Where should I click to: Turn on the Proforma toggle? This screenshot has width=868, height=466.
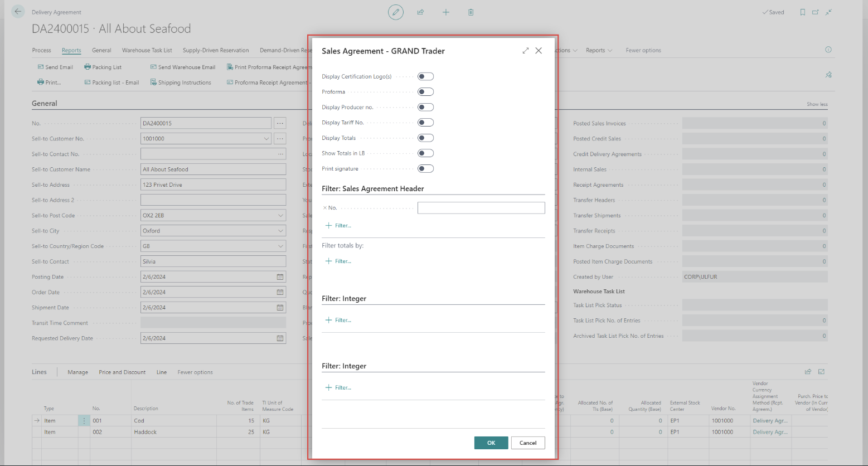point(425,92)
